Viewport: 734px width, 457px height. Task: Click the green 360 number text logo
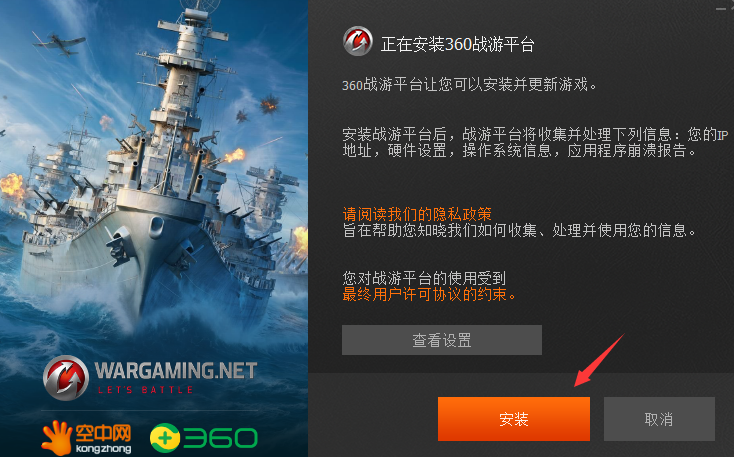(x=220, y=438)
